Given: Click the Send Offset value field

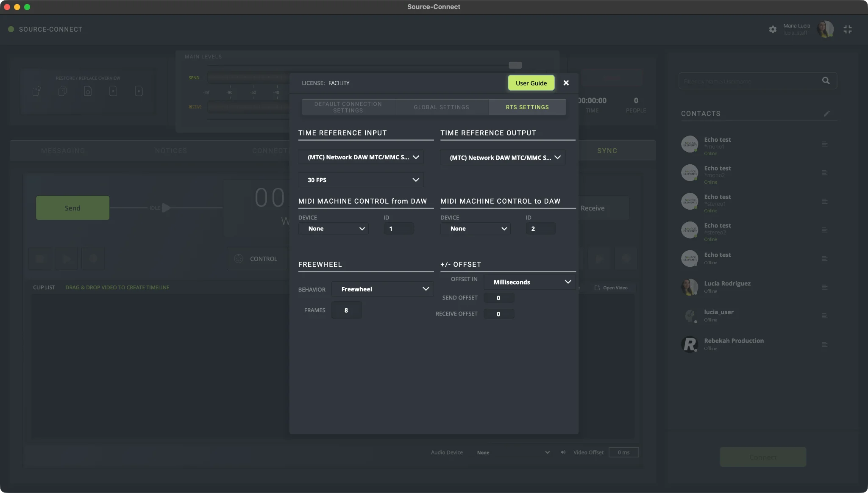Looking at the screenshot, I should [x=499, y=298].
